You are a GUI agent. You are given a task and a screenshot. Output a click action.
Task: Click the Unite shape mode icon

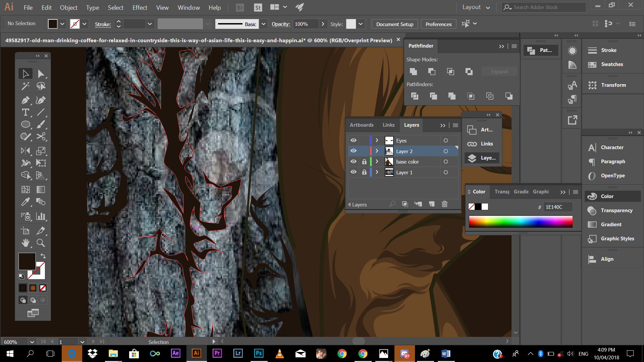413,71
